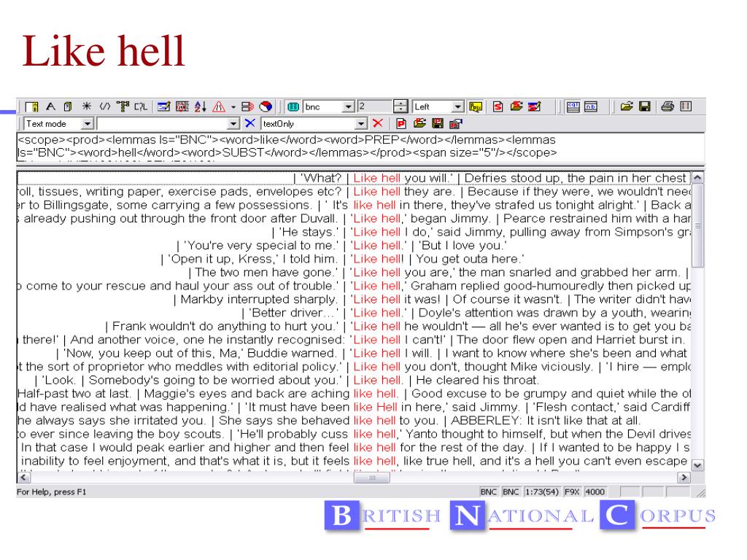Click the red warning triangle icon
Image resolution: width=747 pixels, height=560 pixels.
[219, 106]
